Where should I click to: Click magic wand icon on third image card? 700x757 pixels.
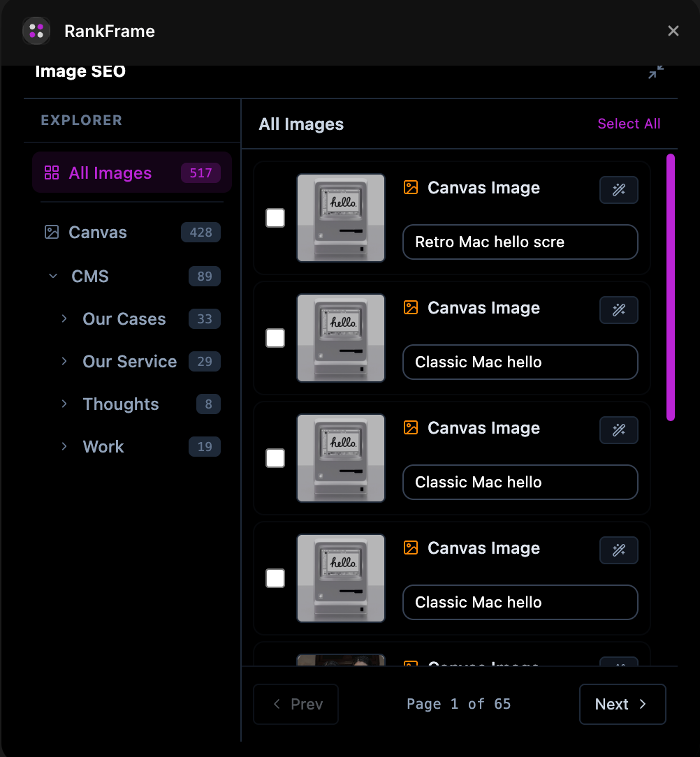618,430
